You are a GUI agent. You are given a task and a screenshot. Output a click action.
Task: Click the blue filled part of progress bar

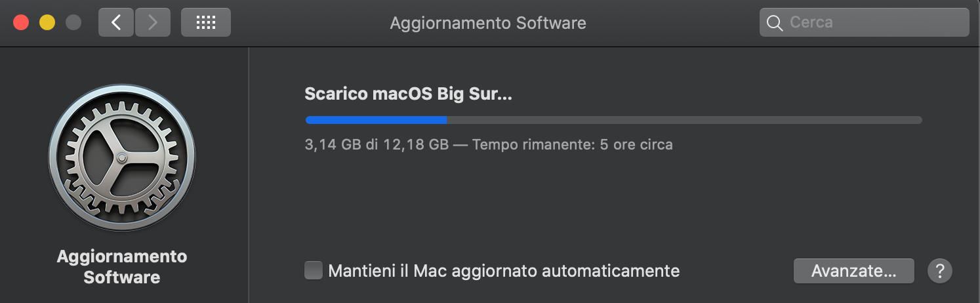(x=376, y=120)
